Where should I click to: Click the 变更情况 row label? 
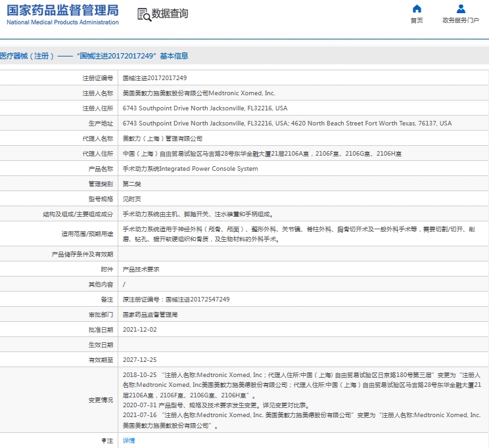[101, 400]
